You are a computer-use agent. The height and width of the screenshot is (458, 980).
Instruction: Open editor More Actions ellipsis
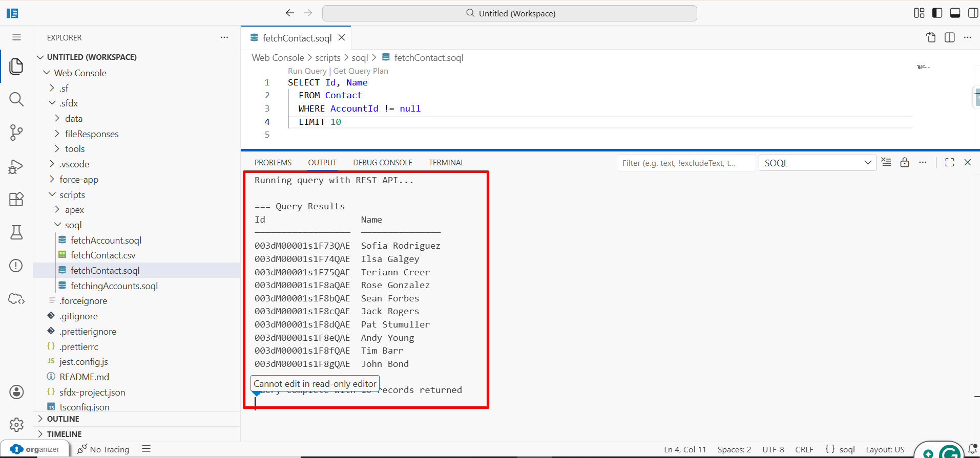click(x=968, y=37)
